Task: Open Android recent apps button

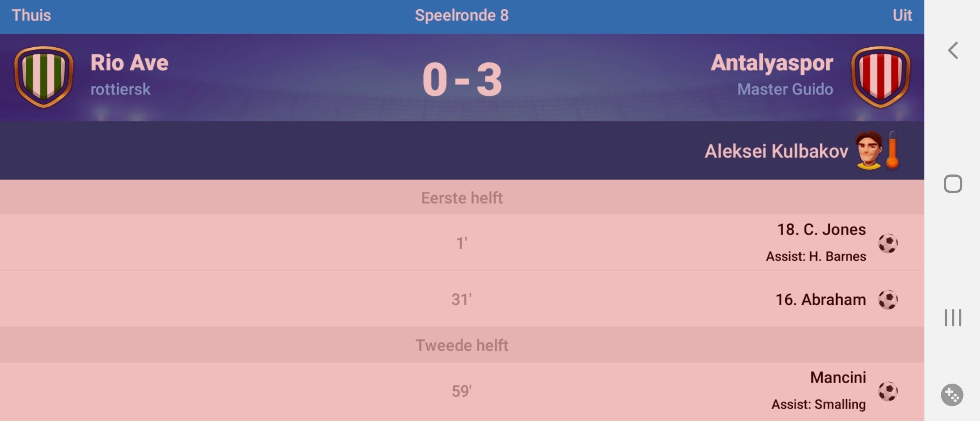Action: (x=953, y=318)
